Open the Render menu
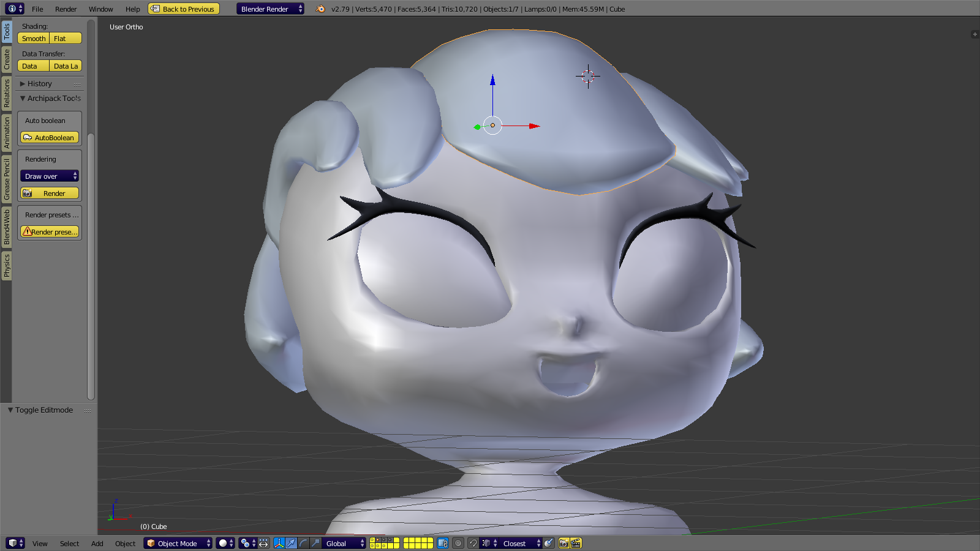 [66, 9]
